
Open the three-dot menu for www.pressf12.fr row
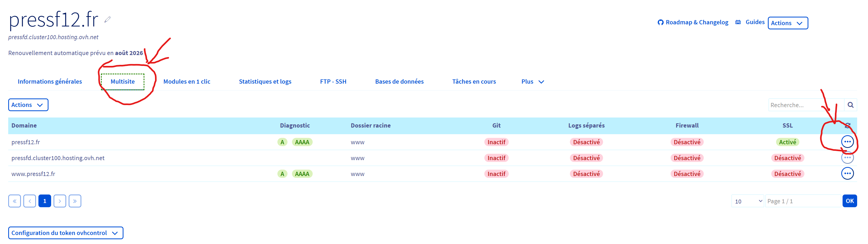[x=847, y=174]
